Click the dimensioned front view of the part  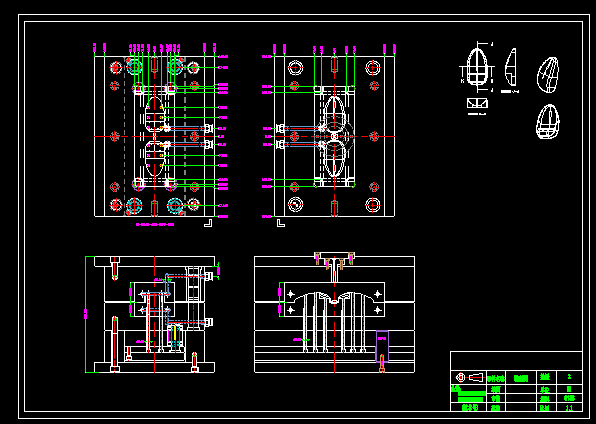(477, 68)
